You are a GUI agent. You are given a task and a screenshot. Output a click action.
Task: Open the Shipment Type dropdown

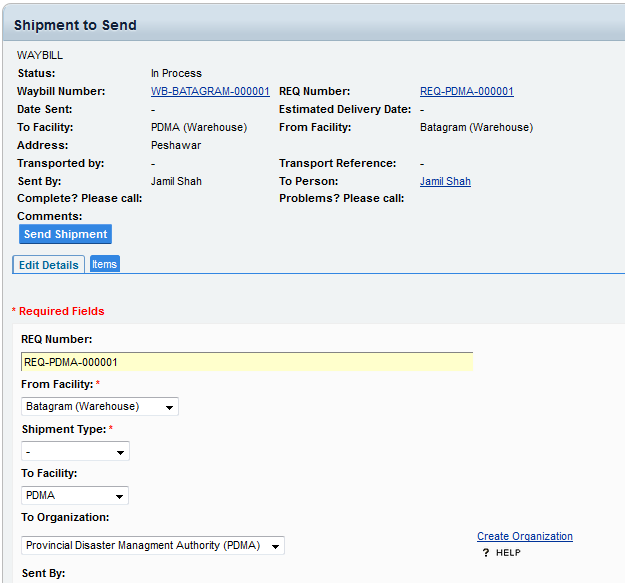(75, 452)
